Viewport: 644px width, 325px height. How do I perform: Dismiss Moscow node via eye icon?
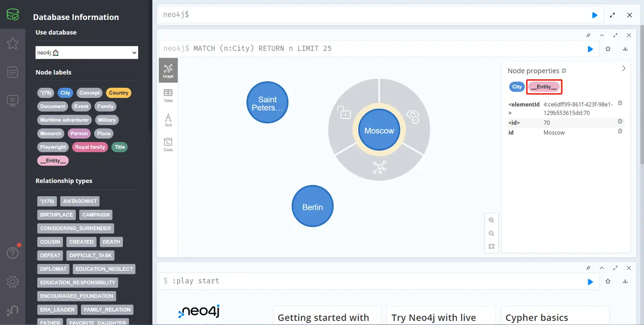tap(413, 117)
